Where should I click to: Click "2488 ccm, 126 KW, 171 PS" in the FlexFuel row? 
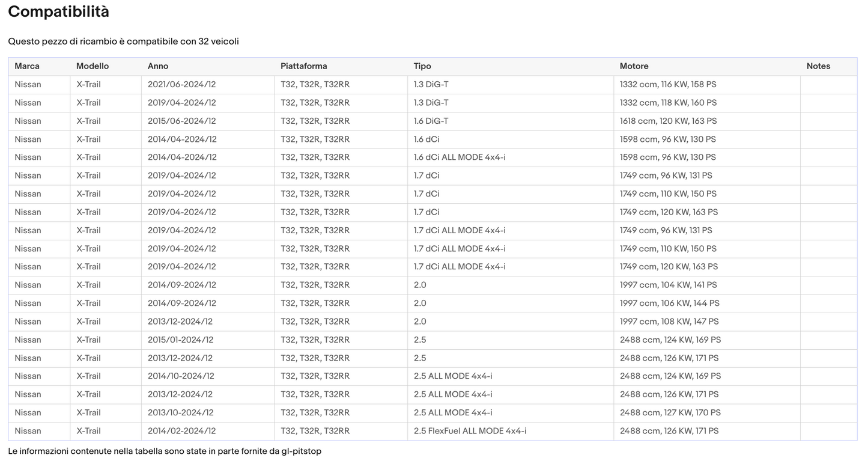pos(669,431)
